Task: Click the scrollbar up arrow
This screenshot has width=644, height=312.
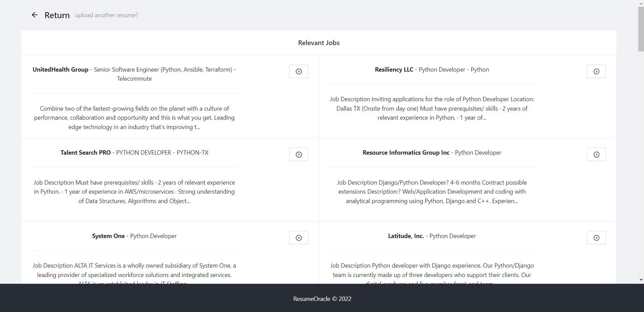Action: (641, 3)
